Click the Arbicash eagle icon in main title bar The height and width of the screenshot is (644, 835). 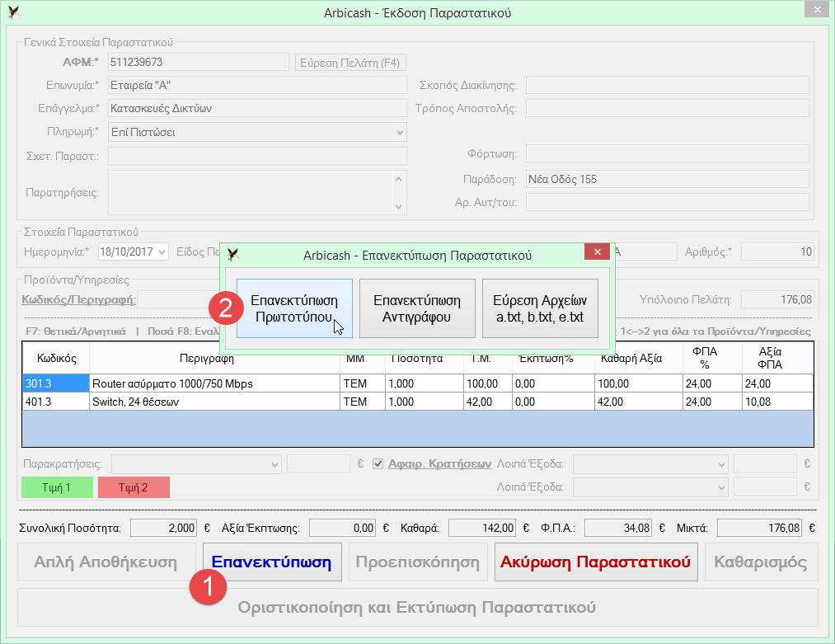click(14, 12)
